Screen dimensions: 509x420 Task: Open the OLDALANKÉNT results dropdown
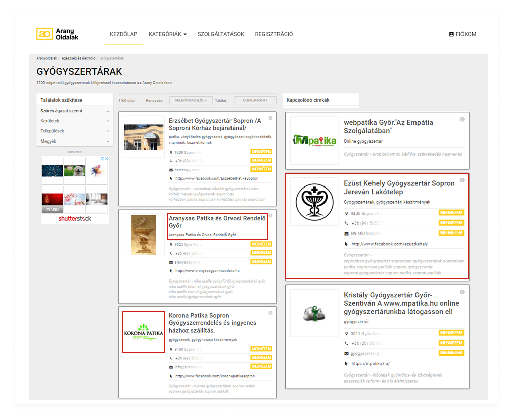255,100
